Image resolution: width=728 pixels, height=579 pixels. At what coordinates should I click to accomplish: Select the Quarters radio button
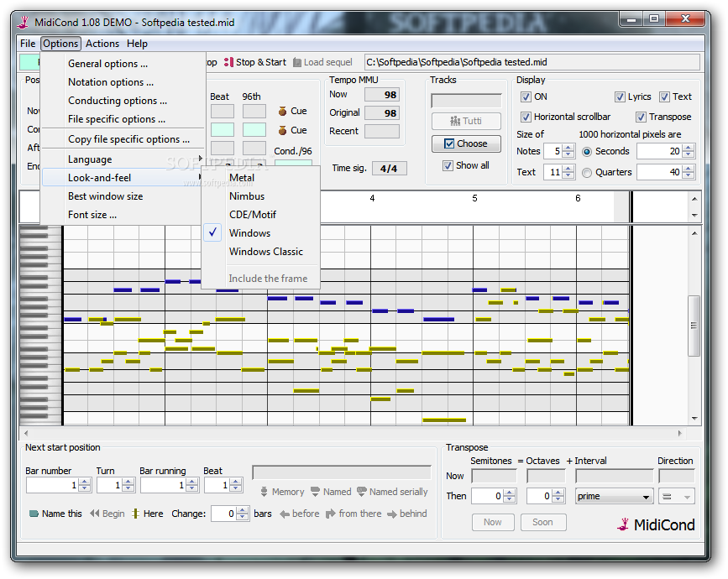click(587, 173)
